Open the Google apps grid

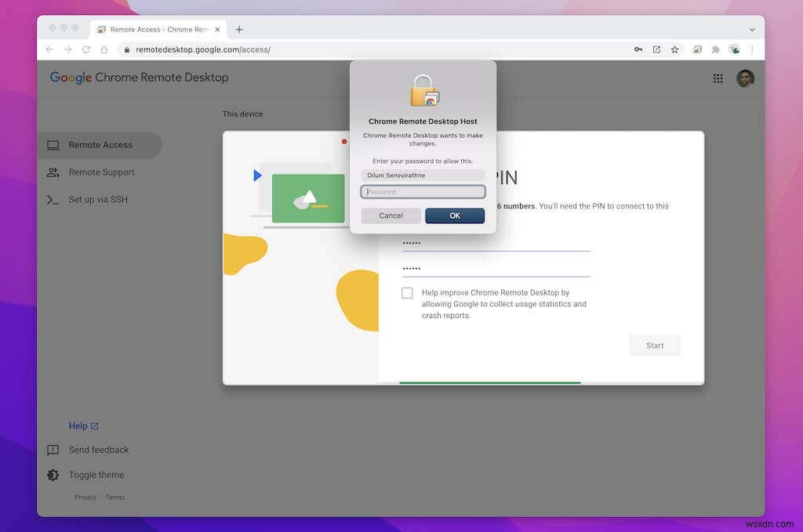point(718,78)
